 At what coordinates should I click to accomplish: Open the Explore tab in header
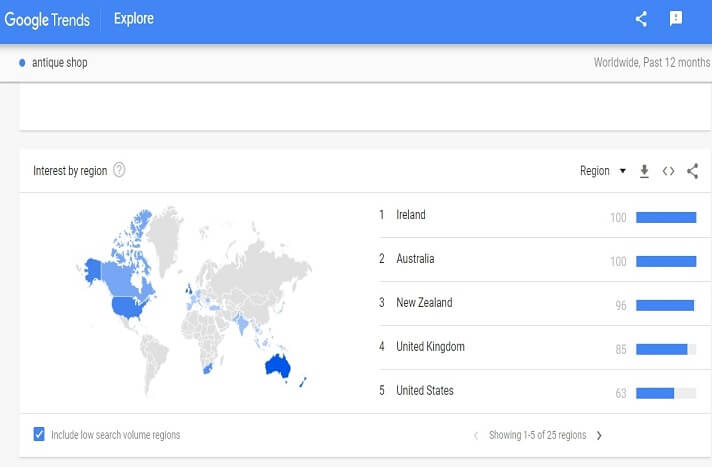click(x=133, y=18)
